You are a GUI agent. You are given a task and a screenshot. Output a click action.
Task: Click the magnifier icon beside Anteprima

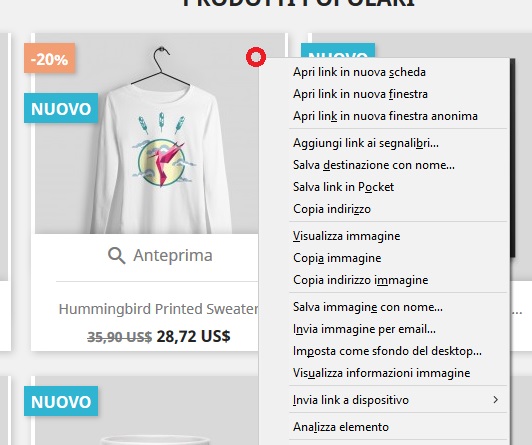116,255
